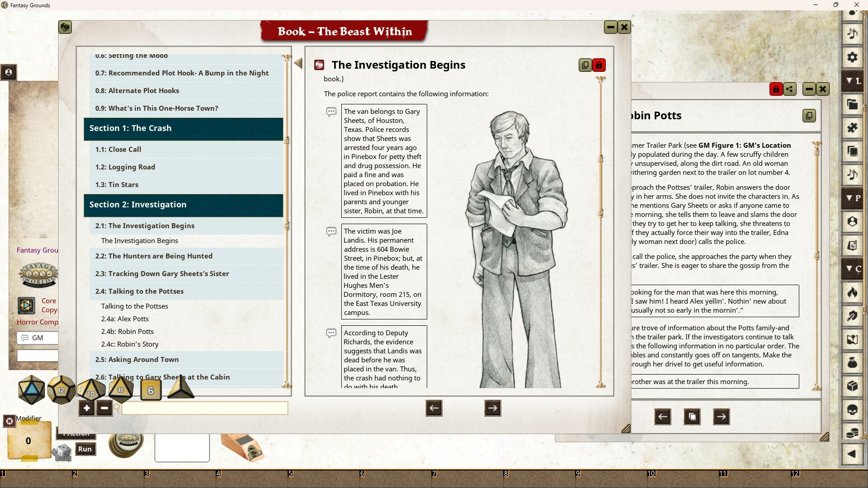868x488 pixels.
Task: Click the coins stack sidebar icon
Action: (x=852, y=433)
